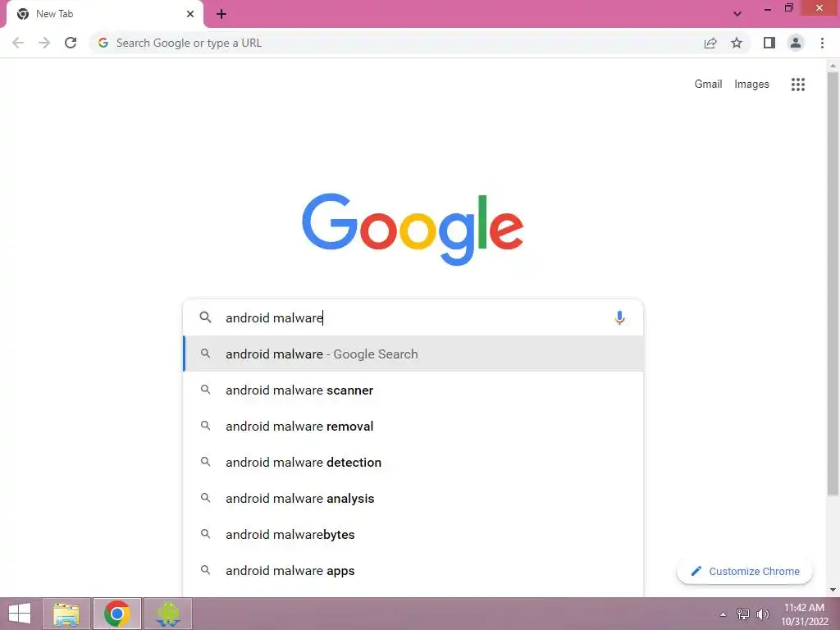Viewport: 840px width, 630px height.
Task: Pick the android malware scanner suggestion
Action: [413, 390]
